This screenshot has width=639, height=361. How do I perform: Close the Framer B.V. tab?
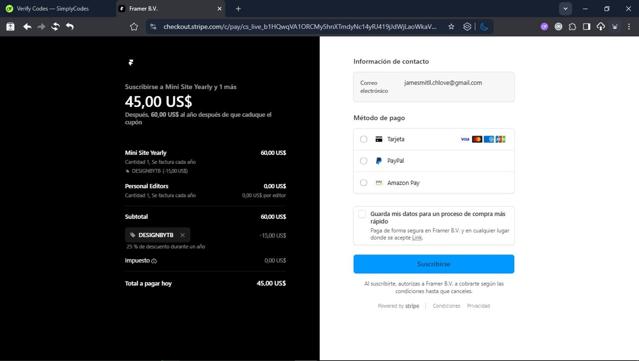pyautogui.click(x=219, y=9)
